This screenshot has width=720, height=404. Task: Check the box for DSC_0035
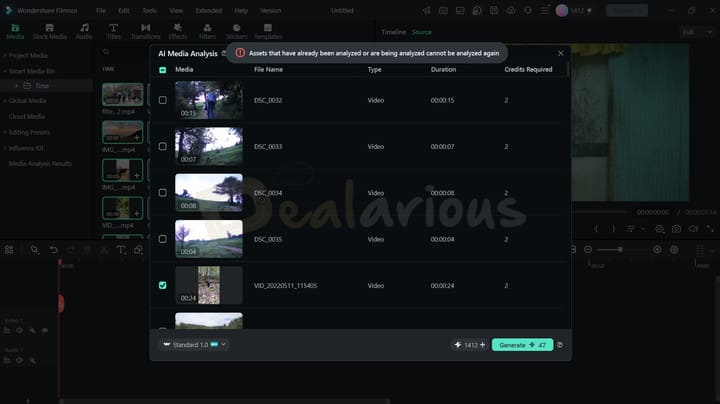click(x=163, y=239)
